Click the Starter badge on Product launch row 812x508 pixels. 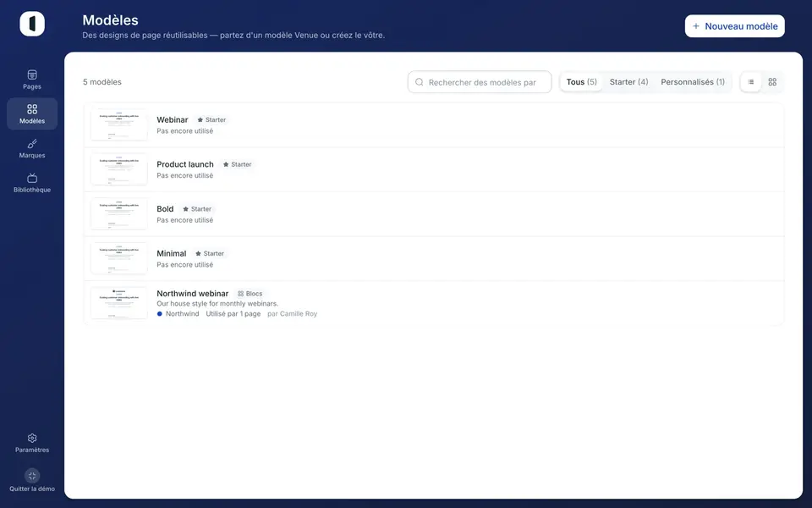237,164
